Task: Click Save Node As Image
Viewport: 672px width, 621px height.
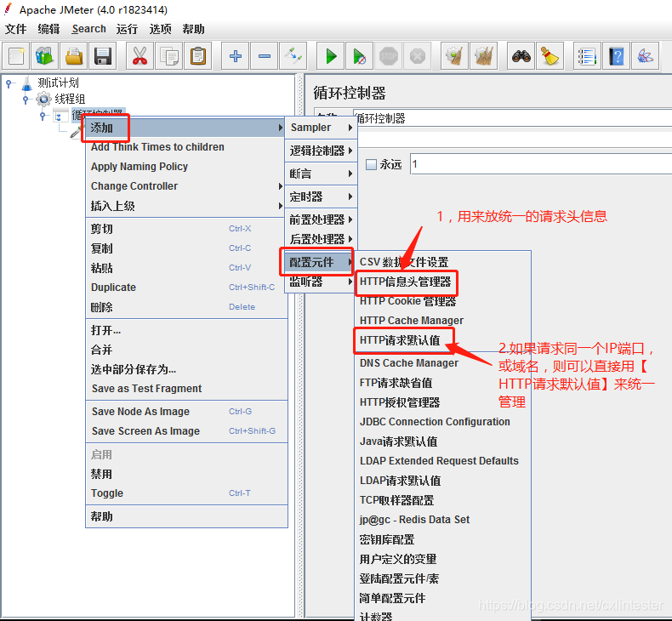Action: tap(186, 412)
